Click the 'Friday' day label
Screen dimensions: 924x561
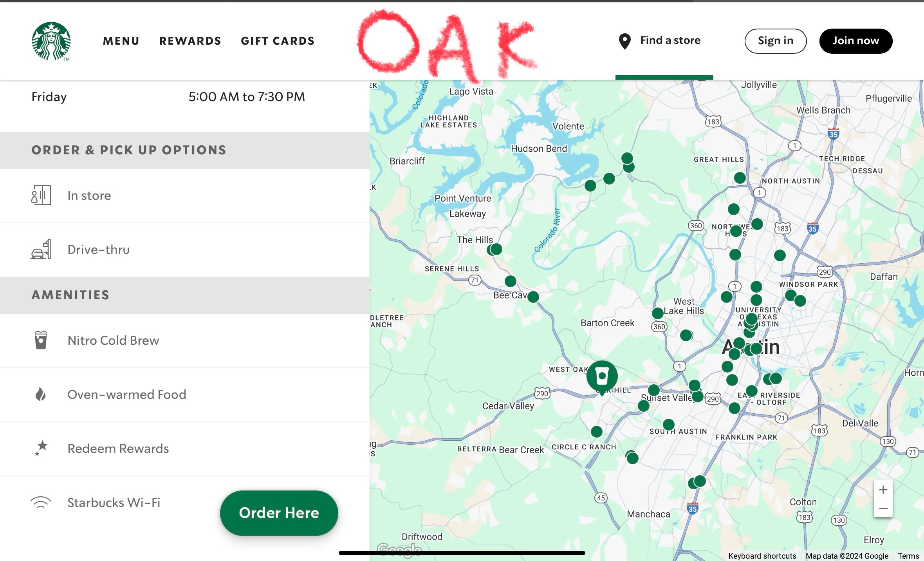click(x=49, y=97)
